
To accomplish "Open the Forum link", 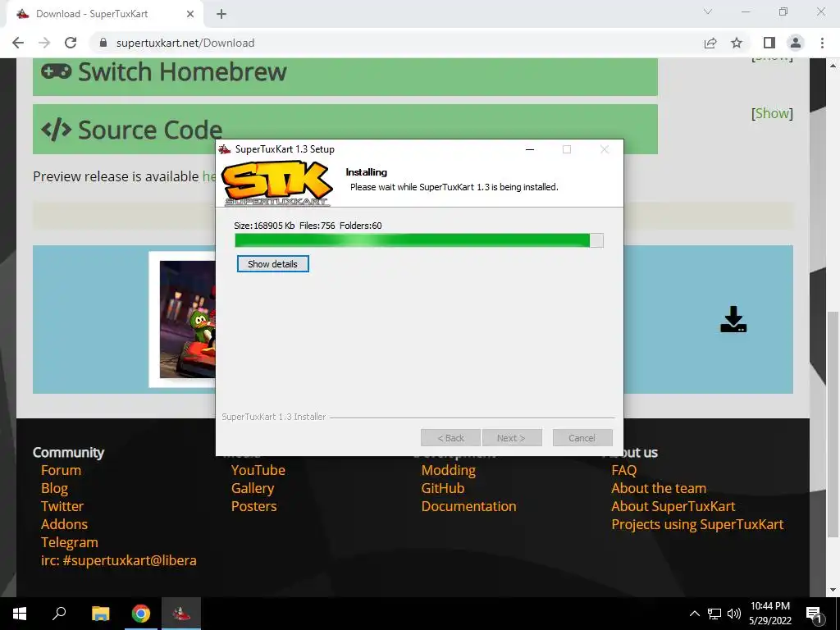I will [61, 470].
